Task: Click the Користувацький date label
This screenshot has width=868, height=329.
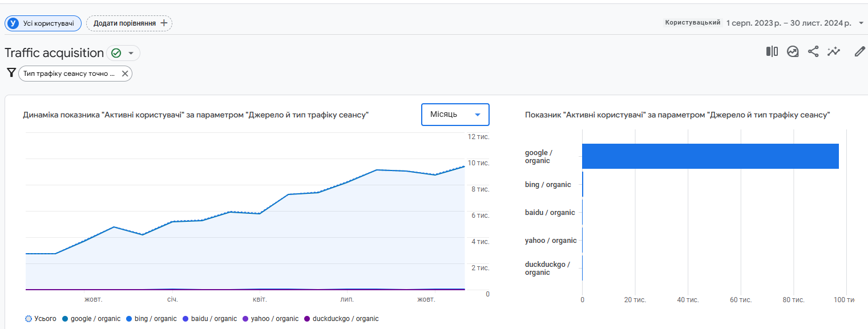Action: [693, 23]
